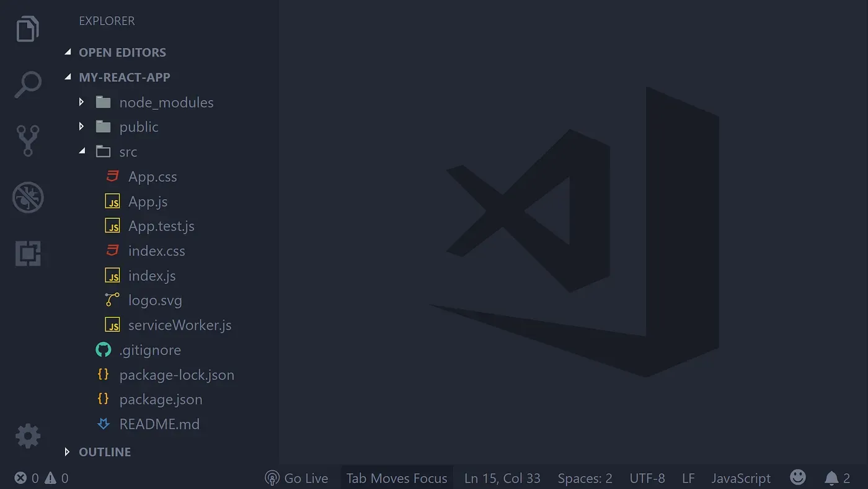Select the node_modules folder name
868x489 pixels.
[x=166, y=102]
